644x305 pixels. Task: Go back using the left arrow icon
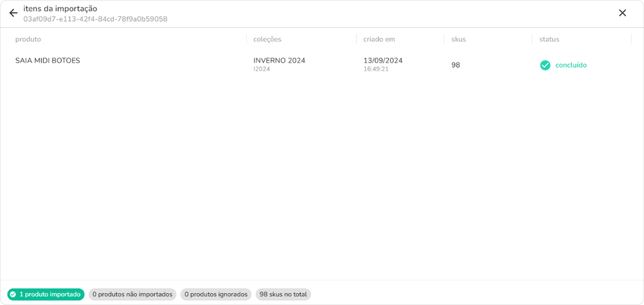13,13
